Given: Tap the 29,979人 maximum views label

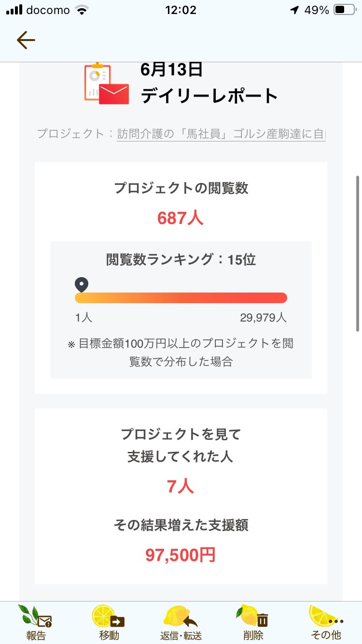Looking at the screenshot, I should pyautogui.click(x=263, y=318).
